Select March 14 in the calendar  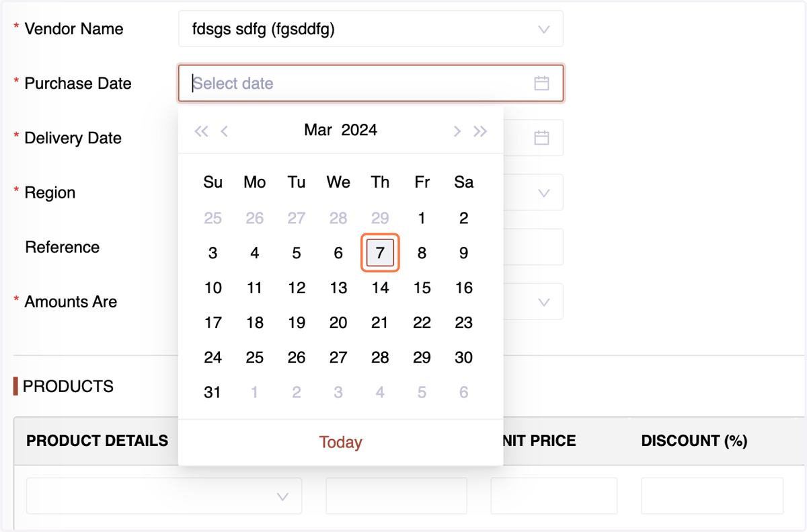point(380,288)
